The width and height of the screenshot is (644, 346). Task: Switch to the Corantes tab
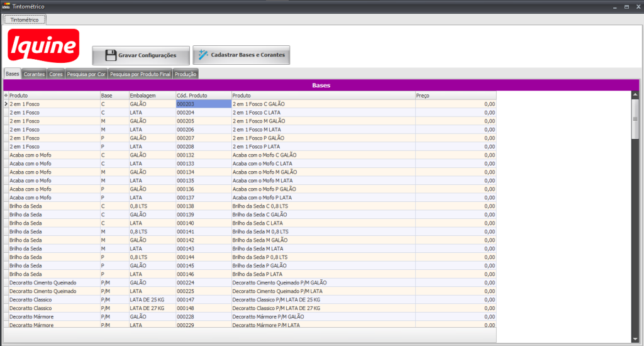pyautogui.click(x=34, y=74)
